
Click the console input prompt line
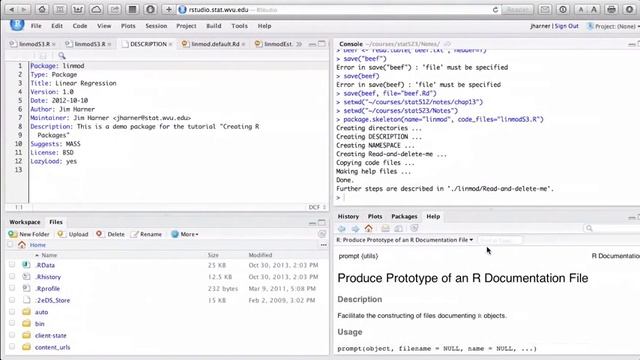pos(486,198)
